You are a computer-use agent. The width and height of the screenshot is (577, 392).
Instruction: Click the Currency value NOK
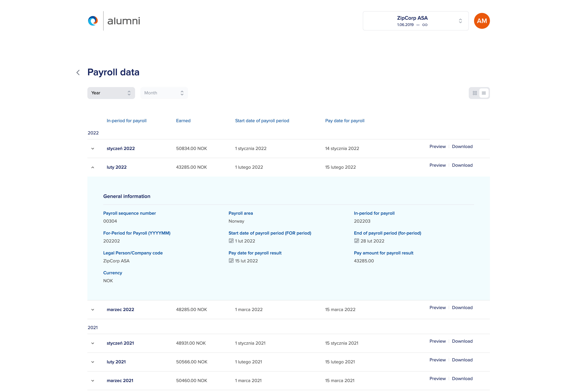point(108,281)
